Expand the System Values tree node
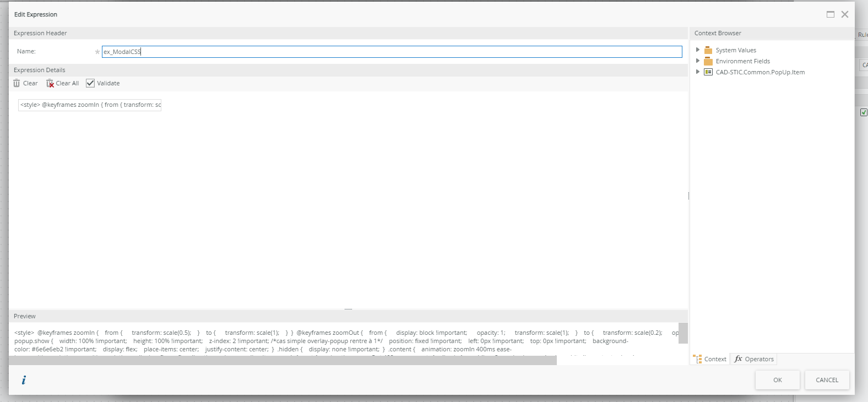This screenshot has width=868, height=402. coord(698,50)
